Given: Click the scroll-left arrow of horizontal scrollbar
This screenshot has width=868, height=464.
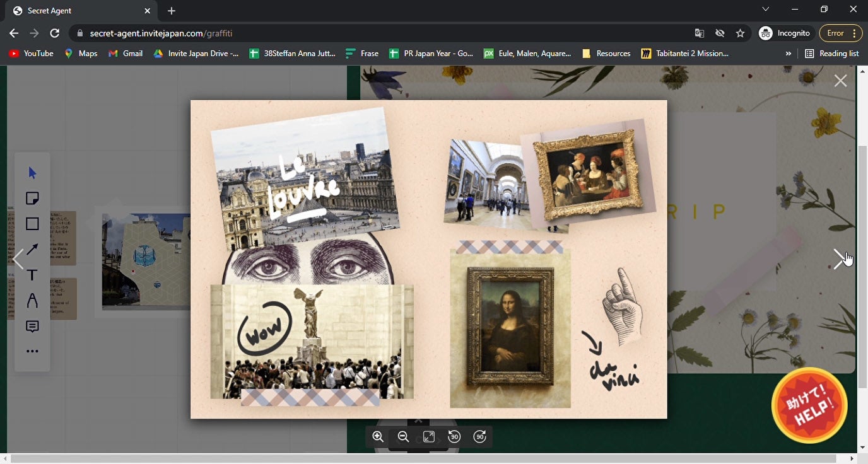Looking at the screenshot, I should click(5, 458).
